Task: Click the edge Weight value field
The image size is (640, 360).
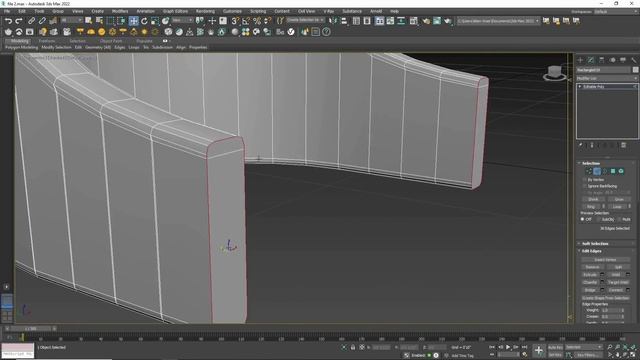Action: (x=610, y=310)
